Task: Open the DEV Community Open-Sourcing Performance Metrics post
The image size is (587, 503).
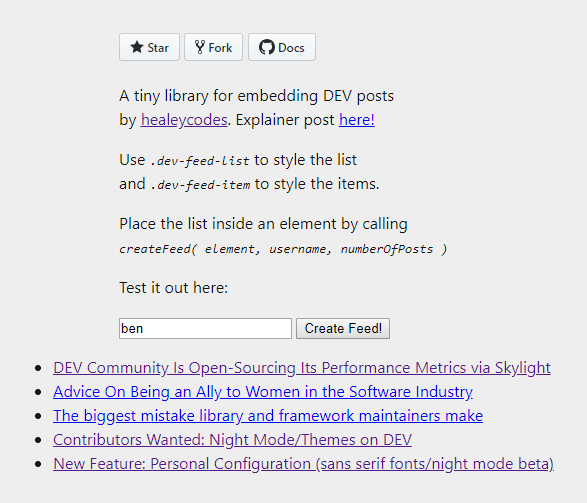Action: click(x=302, y=368)
